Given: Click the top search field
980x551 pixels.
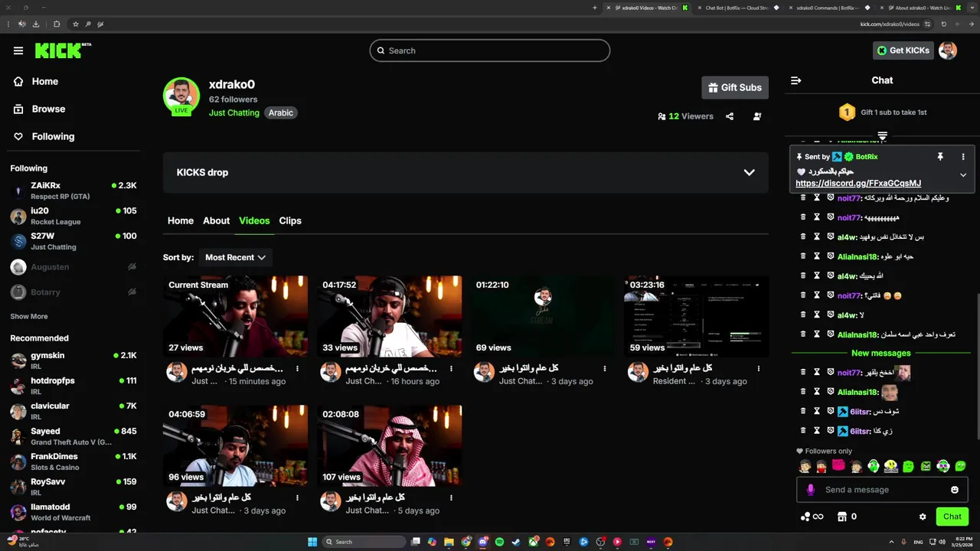Looking at the screenshot, I should pyautogui.click(x=490, y=51).
